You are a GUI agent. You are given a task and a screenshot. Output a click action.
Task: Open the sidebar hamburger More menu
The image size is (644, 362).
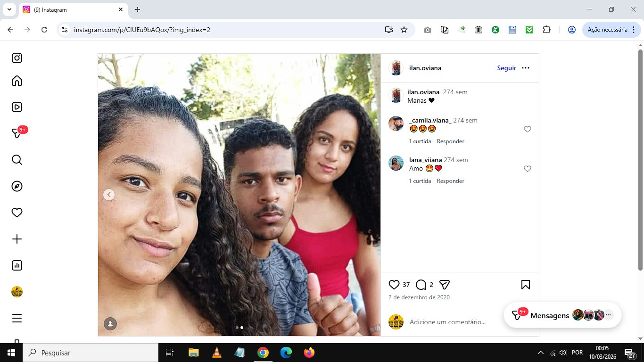pyautogui.click(x=17, y=318)
